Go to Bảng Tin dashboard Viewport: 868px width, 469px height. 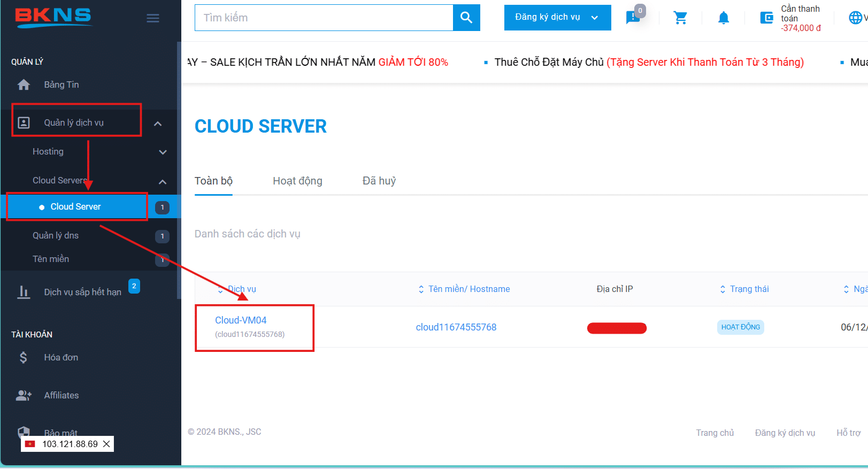62,84
